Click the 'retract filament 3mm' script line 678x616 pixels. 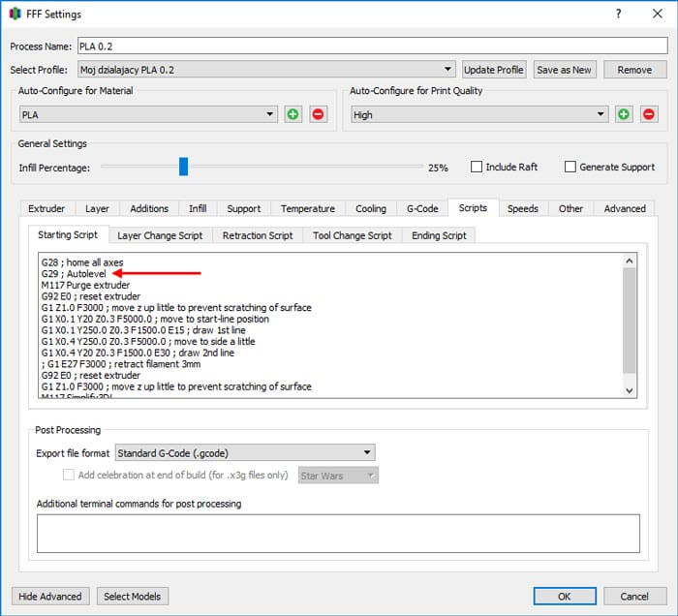point(121,364)
